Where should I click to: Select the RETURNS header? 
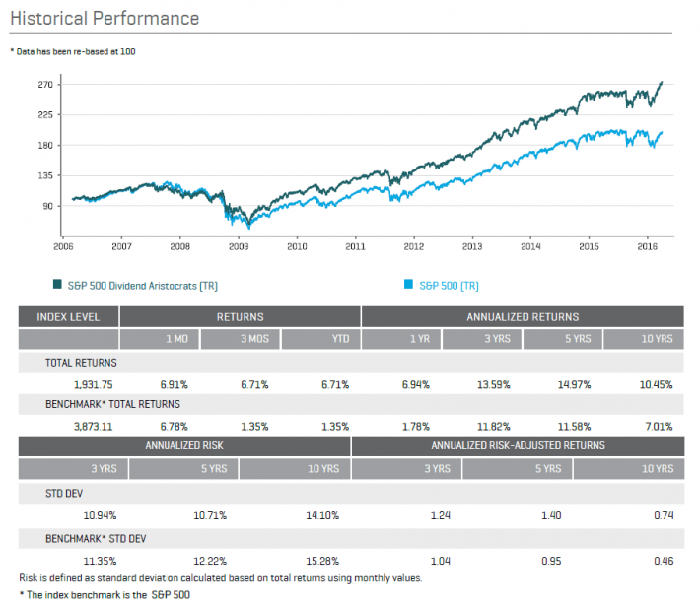(240, 317)
